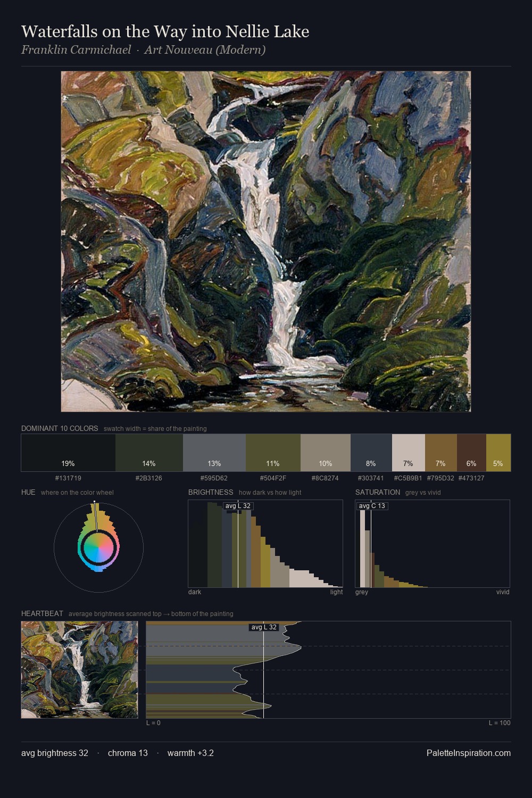Click the 'L = 100' heartbeat axis label
This screenshot has width=532, height=798.
click(500, 722)
